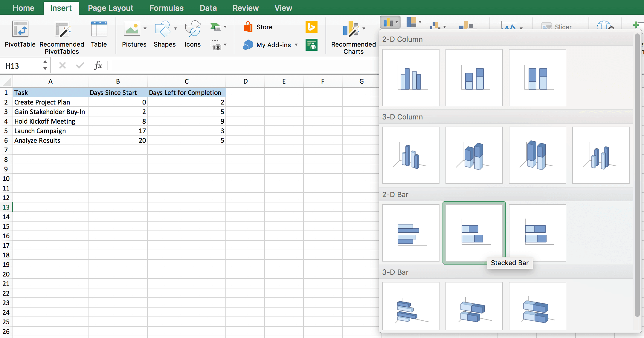The image size is (644, 338).
Task: Switch to the Home tab
Action: (23, 7)
